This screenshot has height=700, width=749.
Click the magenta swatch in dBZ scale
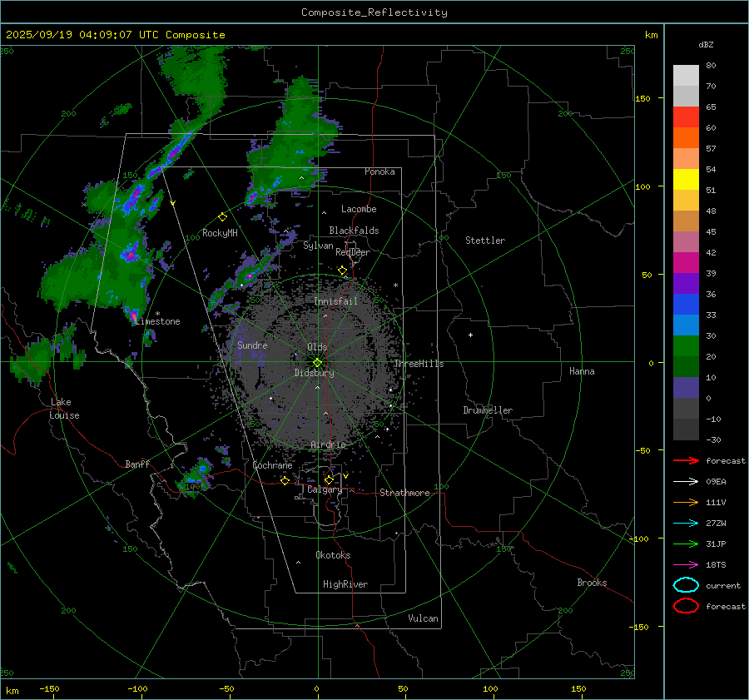click(x=686, y=262)
